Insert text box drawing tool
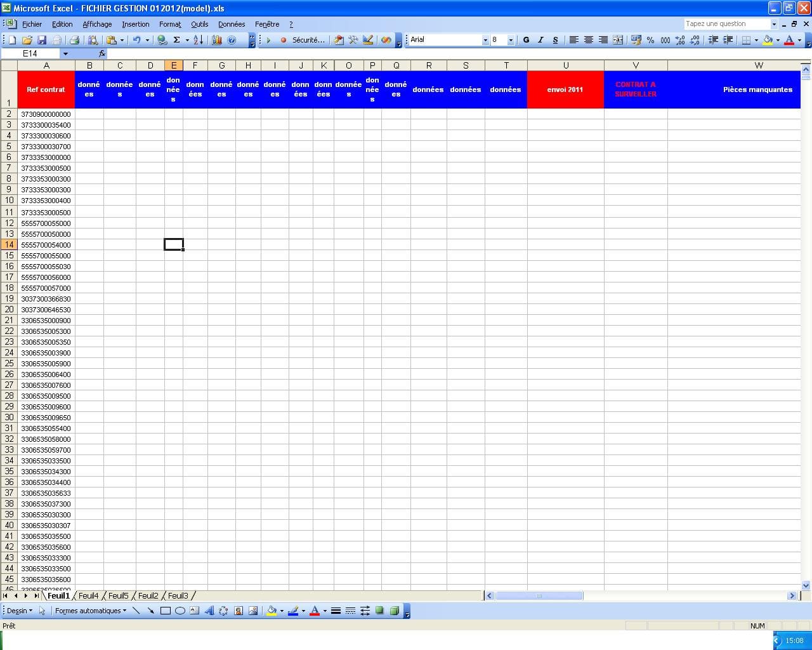 [x=194, y=611]
